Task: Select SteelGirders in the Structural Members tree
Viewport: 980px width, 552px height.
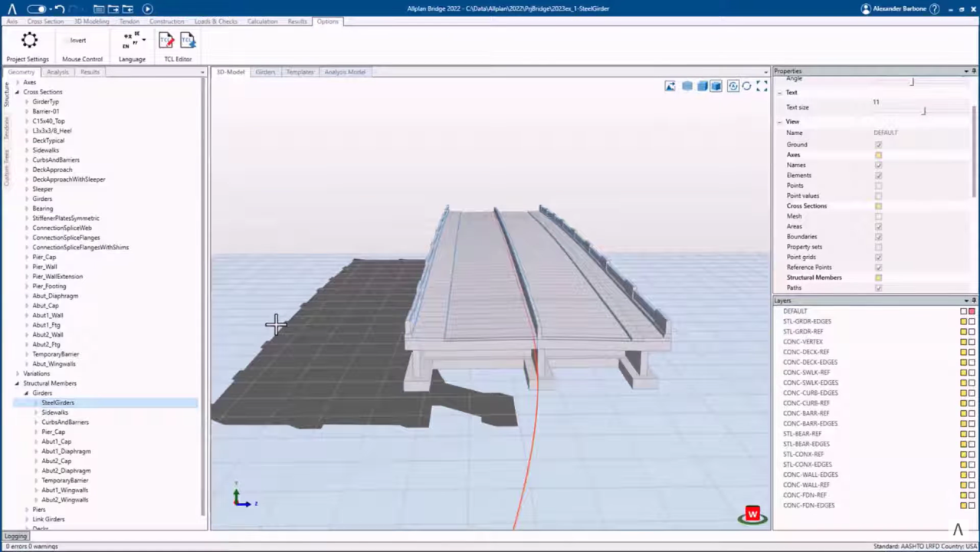Action: (57, 402)
